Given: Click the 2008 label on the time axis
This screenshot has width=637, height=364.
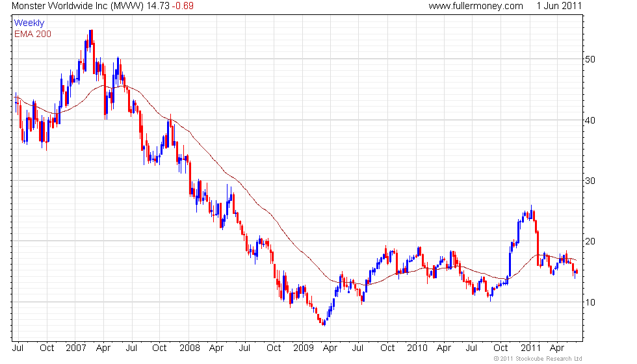Looking at the screenshot, I should (x=190, y=348).
